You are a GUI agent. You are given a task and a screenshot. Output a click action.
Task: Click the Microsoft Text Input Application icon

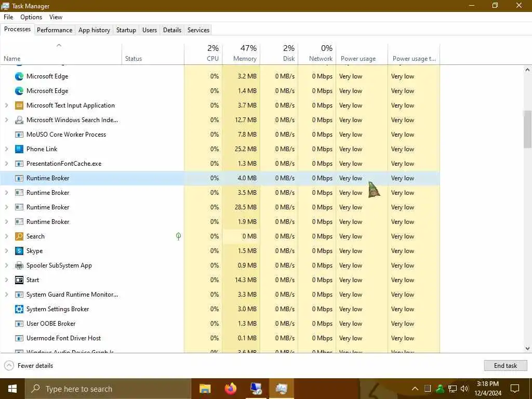pos(19,105)
